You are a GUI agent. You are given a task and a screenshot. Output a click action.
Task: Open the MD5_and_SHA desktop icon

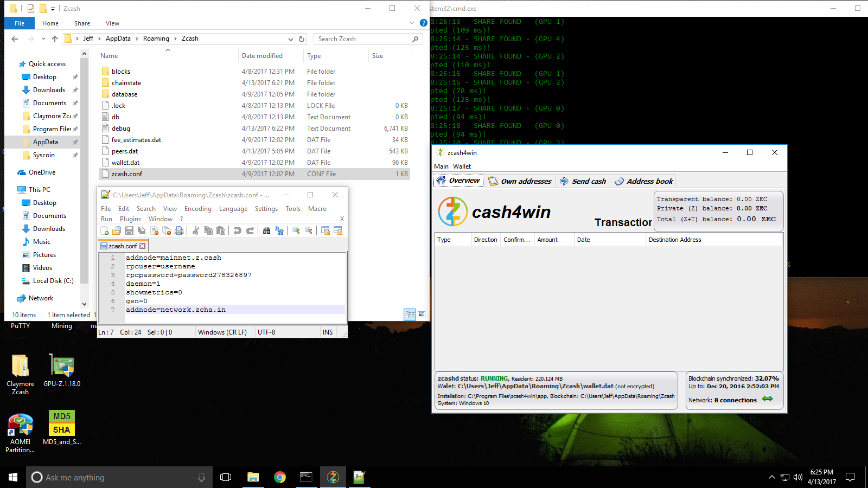coord(62,428)
